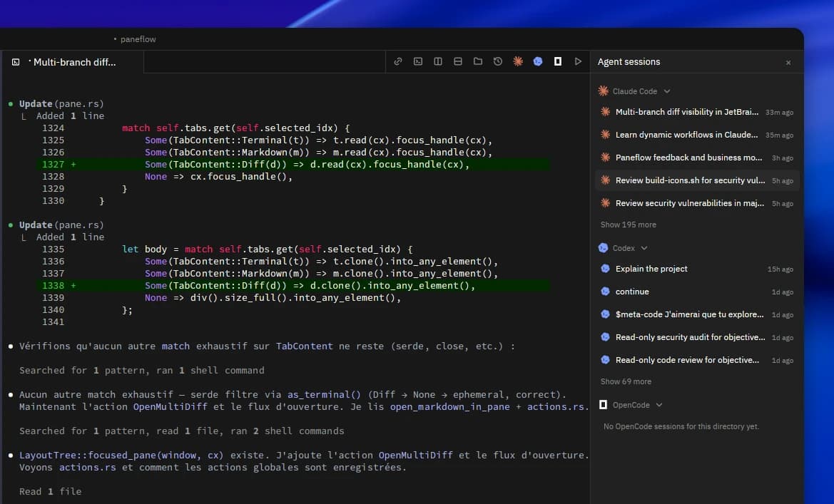Click the starburst icon beside Learn dynamic workflows
Image resolution: width=834 pixels, height=504 pixels.
[x=605, y=135]
